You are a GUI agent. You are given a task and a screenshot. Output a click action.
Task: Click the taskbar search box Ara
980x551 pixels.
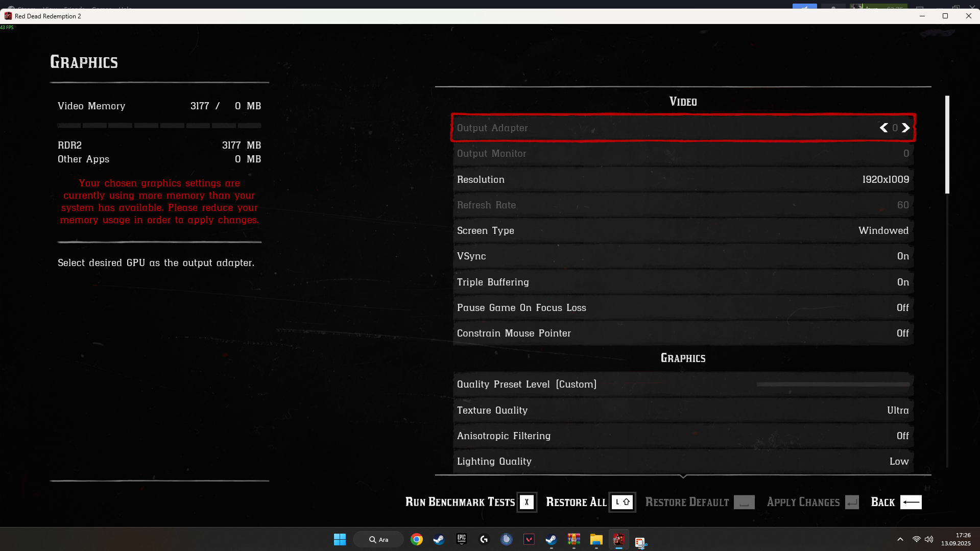tap(378, 540)
